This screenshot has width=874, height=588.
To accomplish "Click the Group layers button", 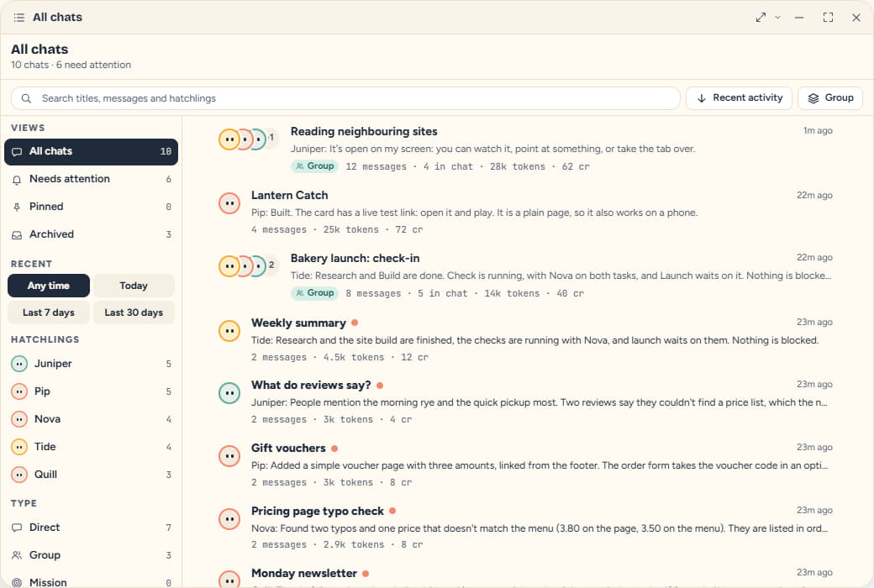I will (x=830, y=98).
